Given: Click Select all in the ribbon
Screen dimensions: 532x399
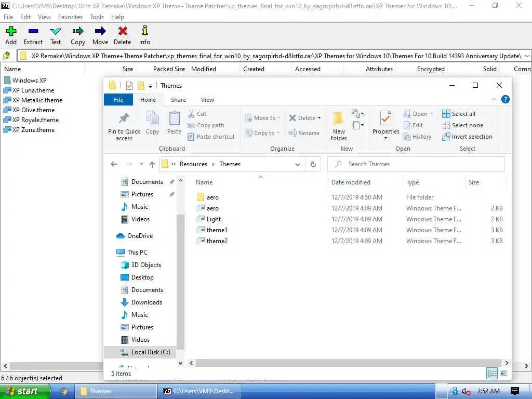Looking at the screenshot, I should [459, 114].
